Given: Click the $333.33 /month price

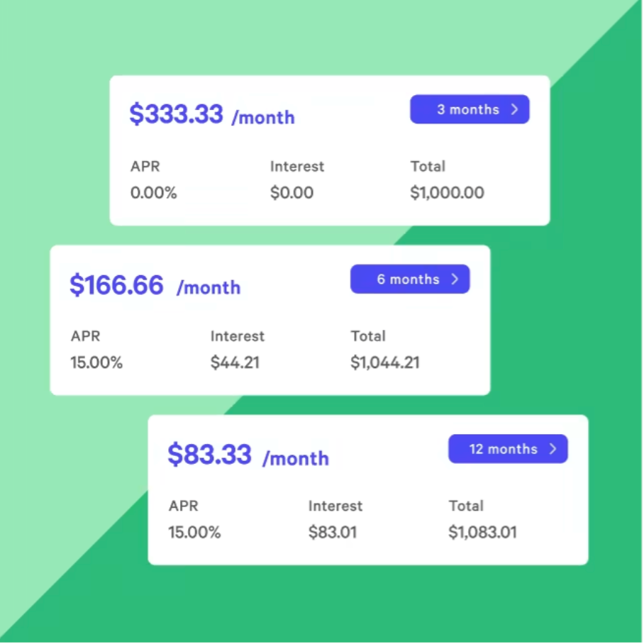Looking at the screenshot, I should [211, 115].
